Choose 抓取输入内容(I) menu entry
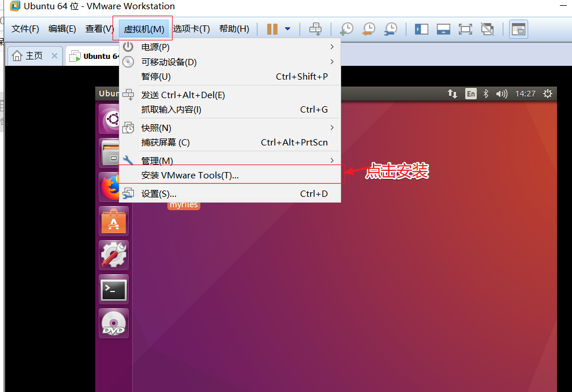Image resolution: width=572 pixels, height=392 pixels. click(230, 110)
